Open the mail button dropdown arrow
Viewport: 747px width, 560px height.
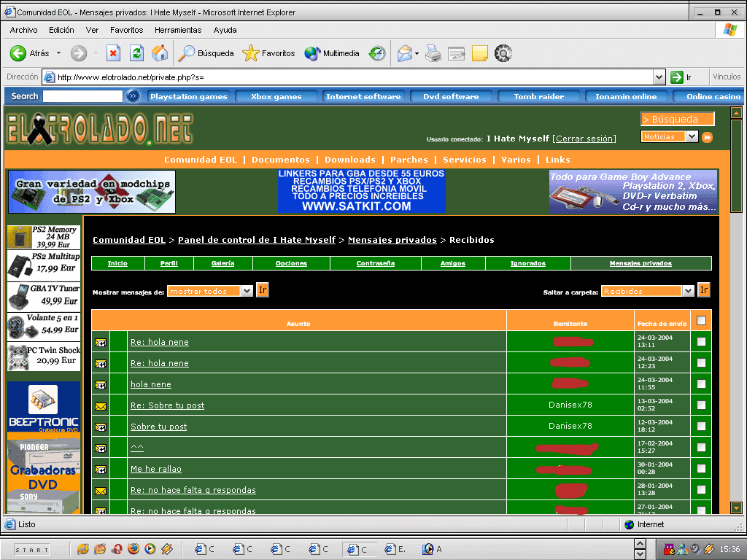(x=417, y=53)
